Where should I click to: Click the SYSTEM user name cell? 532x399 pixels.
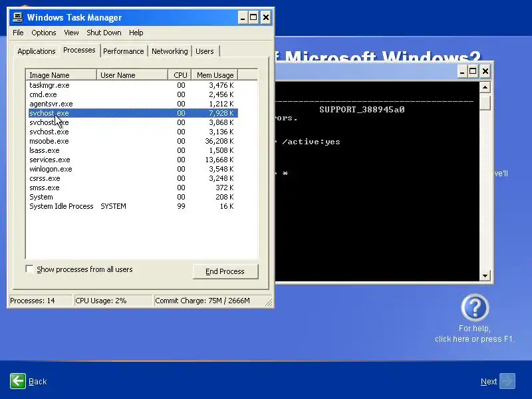tap(113, 206)
